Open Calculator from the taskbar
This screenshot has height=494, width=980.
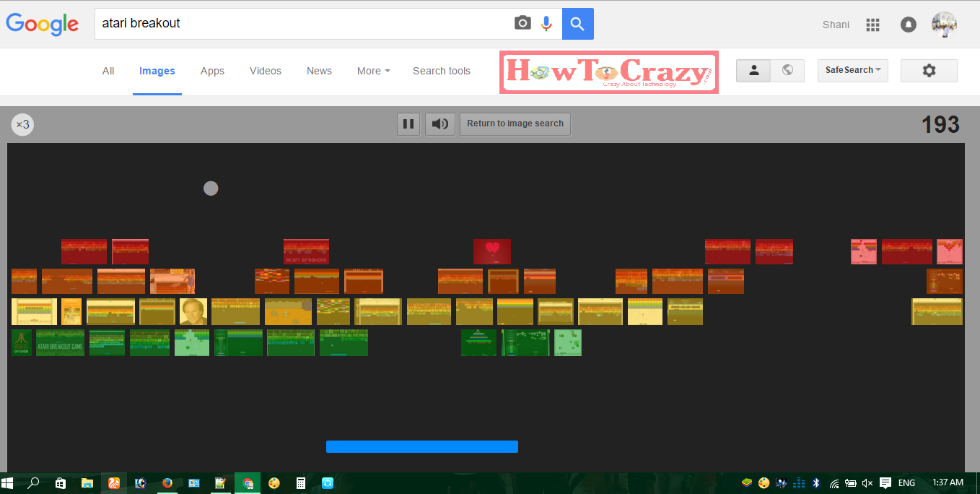(301, 483)
